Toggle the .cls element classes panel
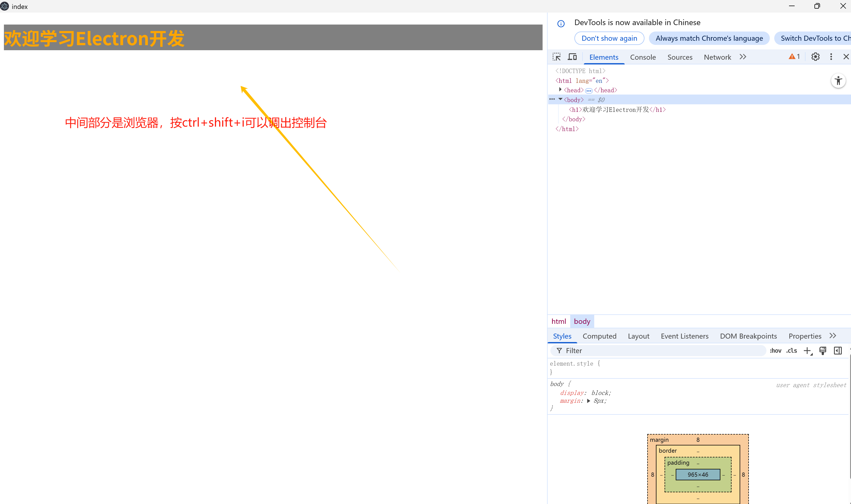851x504 pixels. point(792,351)
